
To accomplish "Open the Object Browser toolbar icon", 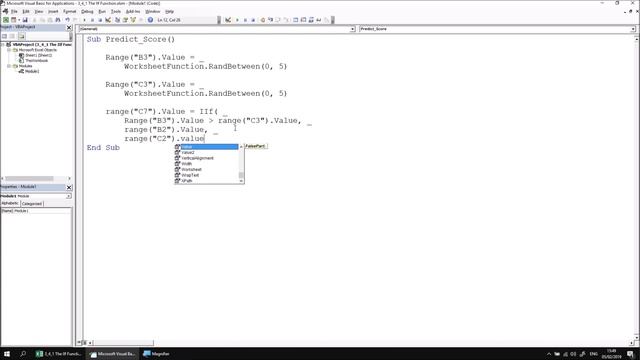I will point(133,20).
